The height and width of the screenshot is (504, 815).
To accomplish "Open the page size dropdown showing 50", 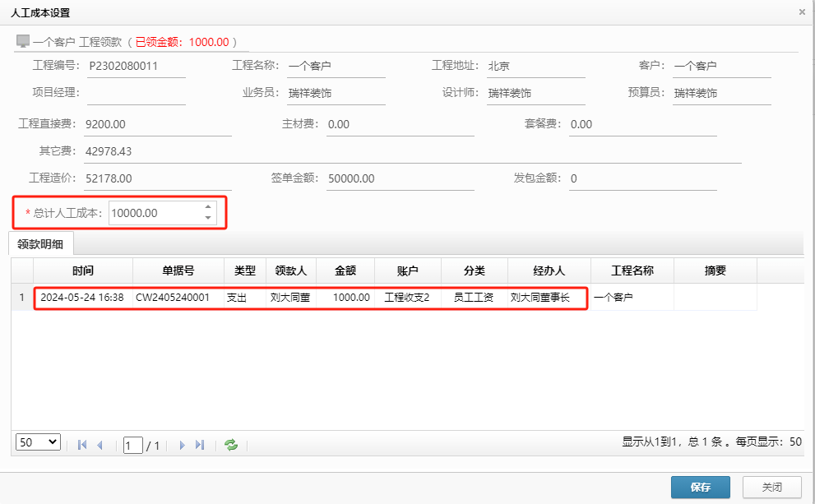I will (37, 442).
